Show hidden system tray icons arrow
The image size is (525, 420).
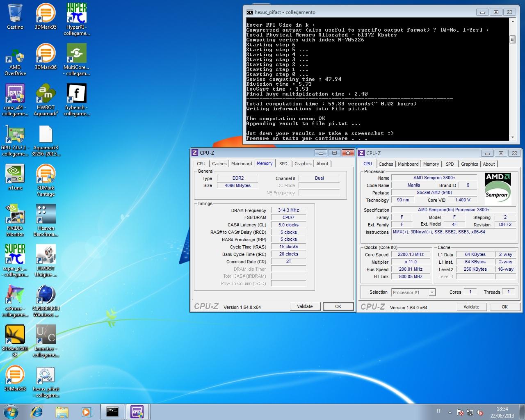pos(450,412)
